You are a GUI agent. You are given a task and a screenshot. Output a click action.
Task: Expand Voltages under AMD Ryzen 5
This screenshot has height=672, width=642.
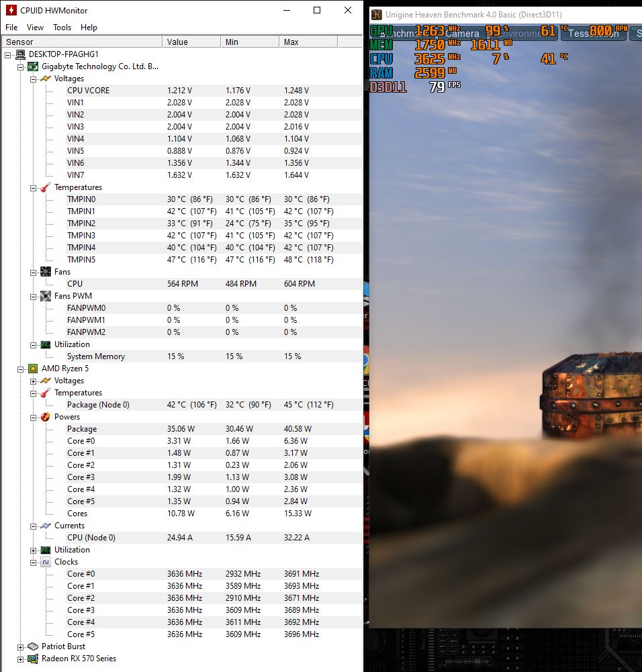(x=33, y=380)
